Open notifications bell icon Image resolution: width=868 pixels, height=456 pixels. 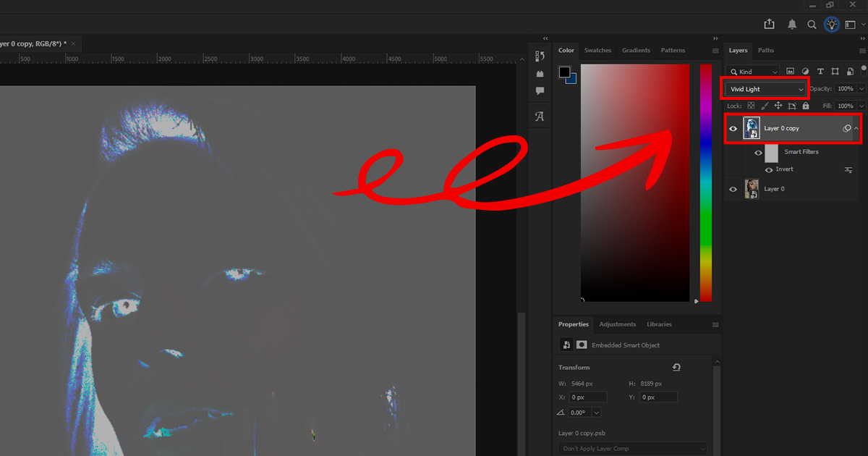(792, 25)
